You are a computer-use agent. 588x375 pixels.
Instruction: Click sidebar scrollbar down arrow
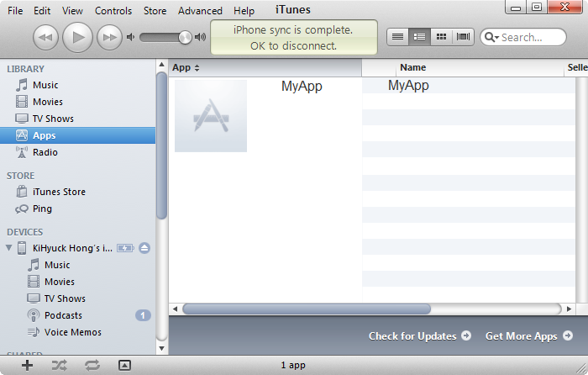(161, 348)
